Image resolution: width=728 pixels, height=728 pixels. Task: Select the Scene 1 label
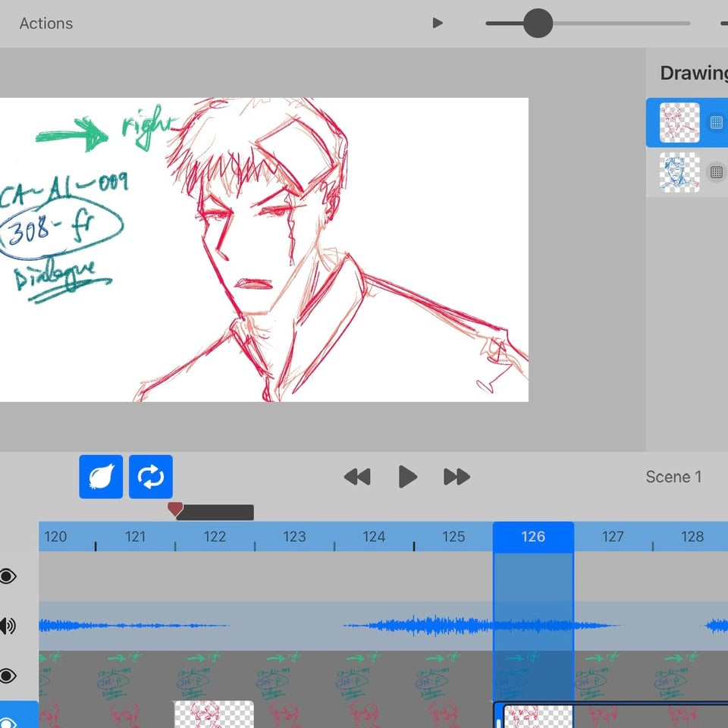tap(673, 477)
